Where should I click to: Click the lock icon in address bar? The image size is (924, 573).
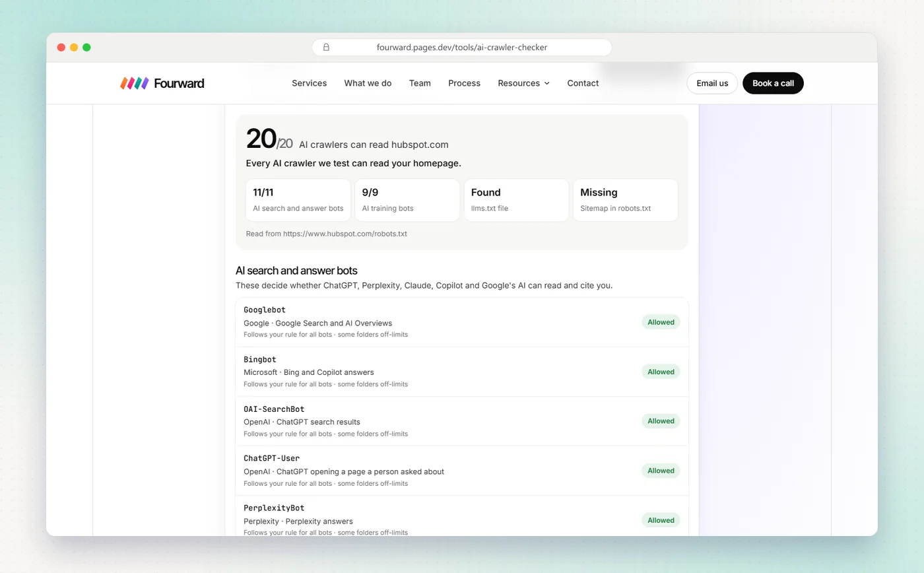click(x=326, y=48)
